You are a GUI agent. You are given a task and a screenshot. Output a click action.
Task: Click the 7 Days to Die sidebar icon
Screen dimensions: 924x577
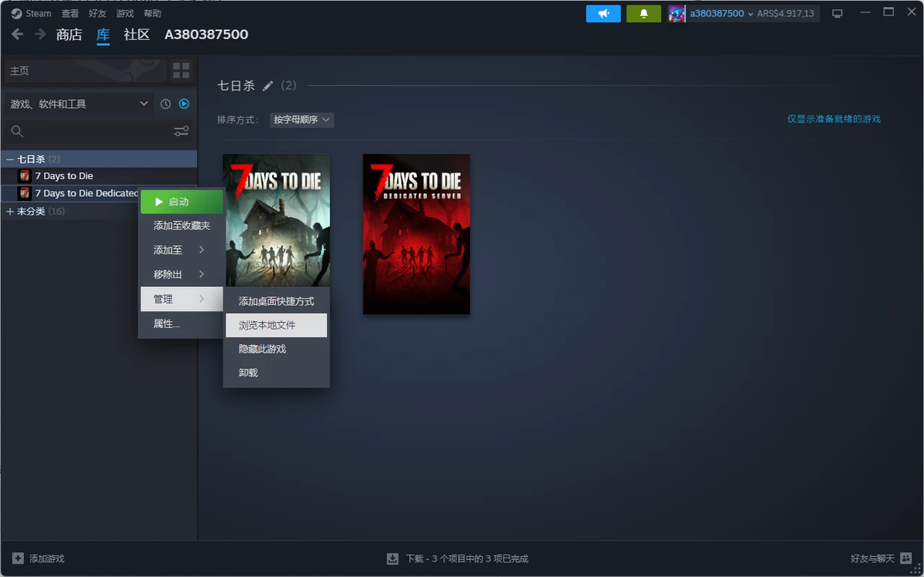[x=24, y=175]
